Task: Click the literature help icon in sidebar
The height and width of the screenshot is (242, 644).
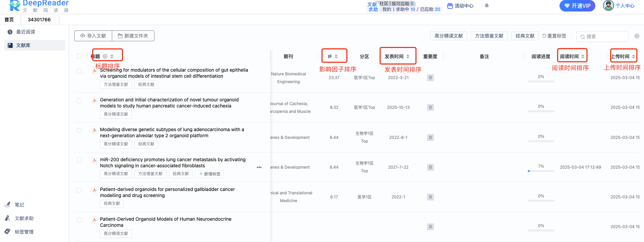Action: tap(7, 218)
